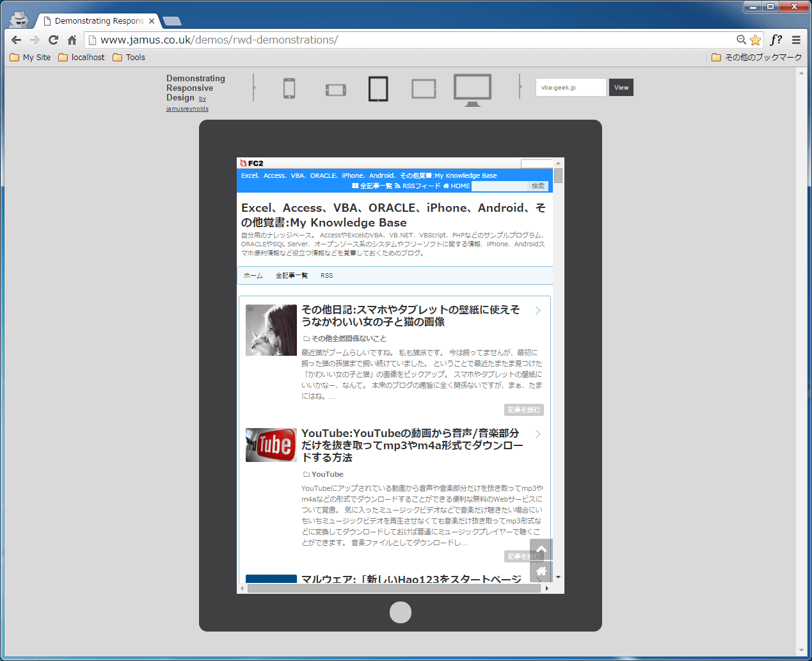Screen dimensions: 812x661
Task: Select the portrait smartphone preview icon
Action: point(289,89)
